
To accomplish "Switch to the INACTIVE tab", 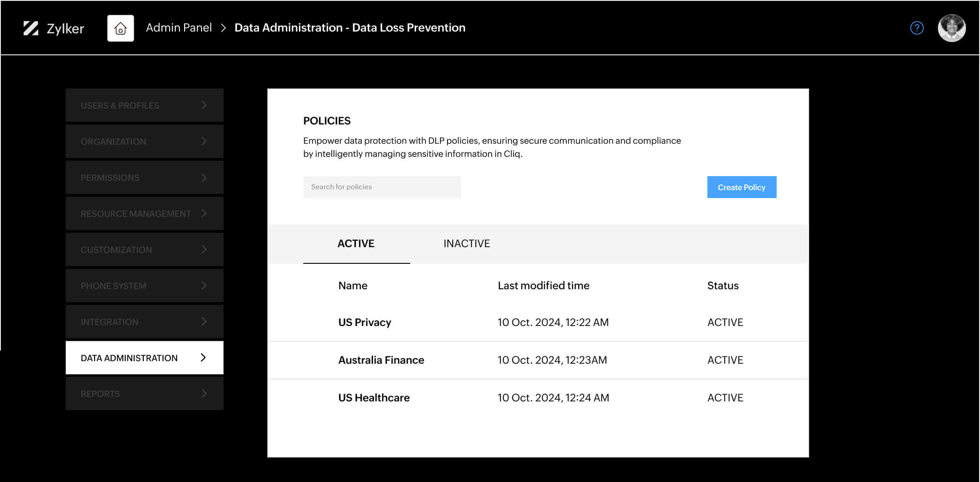I will pyautogui.click(x=467, y=244).
